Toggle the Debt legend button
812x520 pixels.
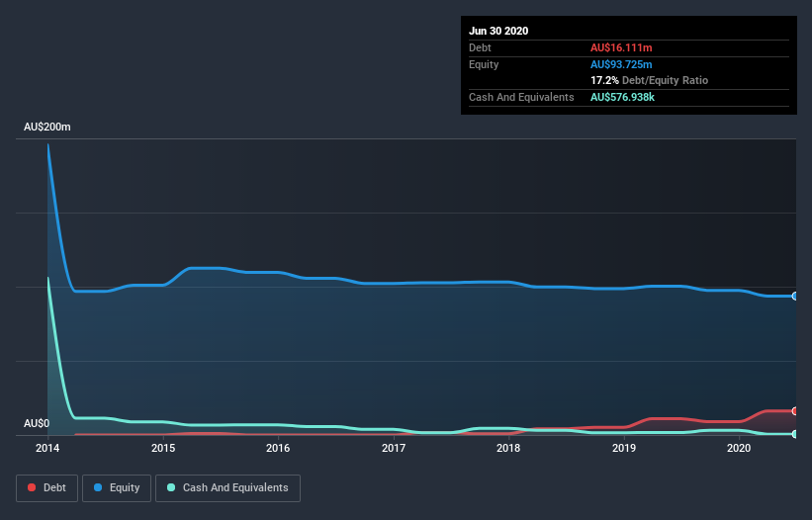click(46, 488)
